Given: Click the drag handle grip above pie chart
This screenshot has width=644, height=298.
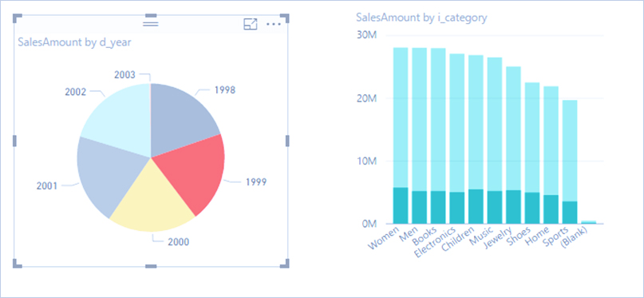Looking at the screenshot, I should click(151, 24).
